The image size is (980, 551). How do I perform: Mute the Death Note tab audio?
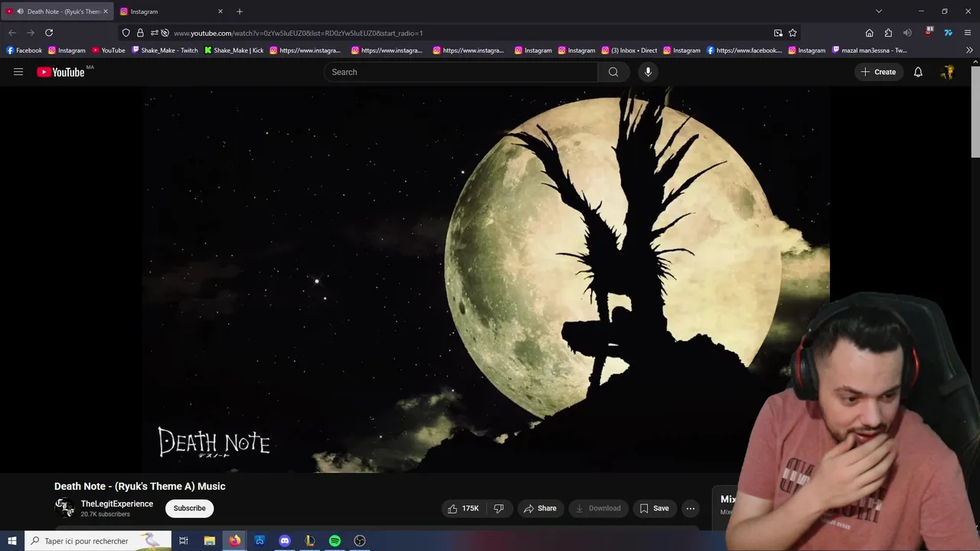tap(20, 11)
